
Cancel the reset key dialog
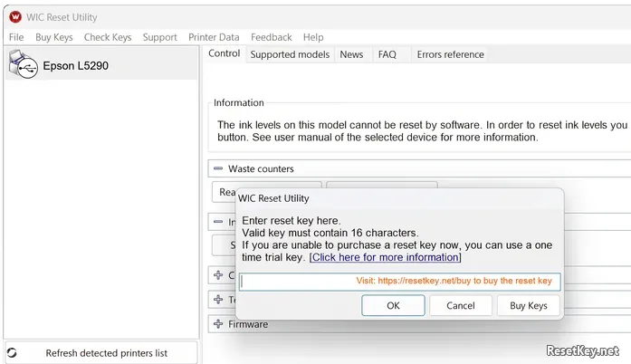[x=461, y=306]
